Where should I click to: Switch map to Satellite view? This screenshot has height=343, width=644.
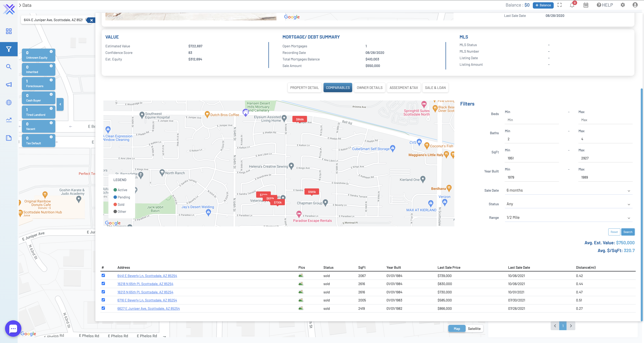coord(474,329)
